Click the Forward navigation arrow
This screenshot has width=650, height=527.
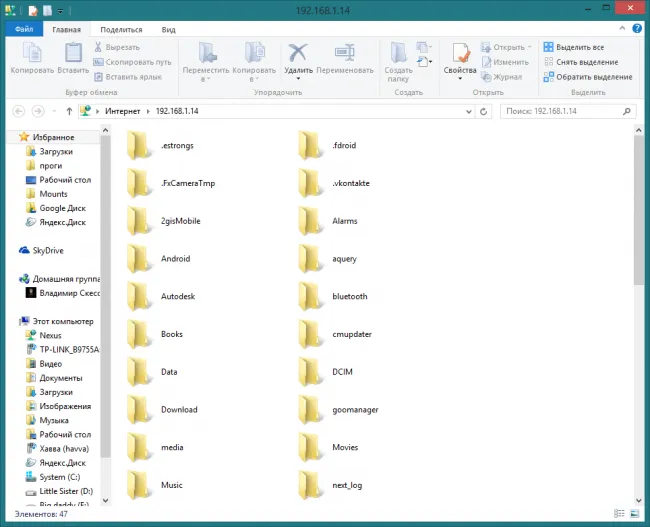pyautogui.click(x=38, y=111)
